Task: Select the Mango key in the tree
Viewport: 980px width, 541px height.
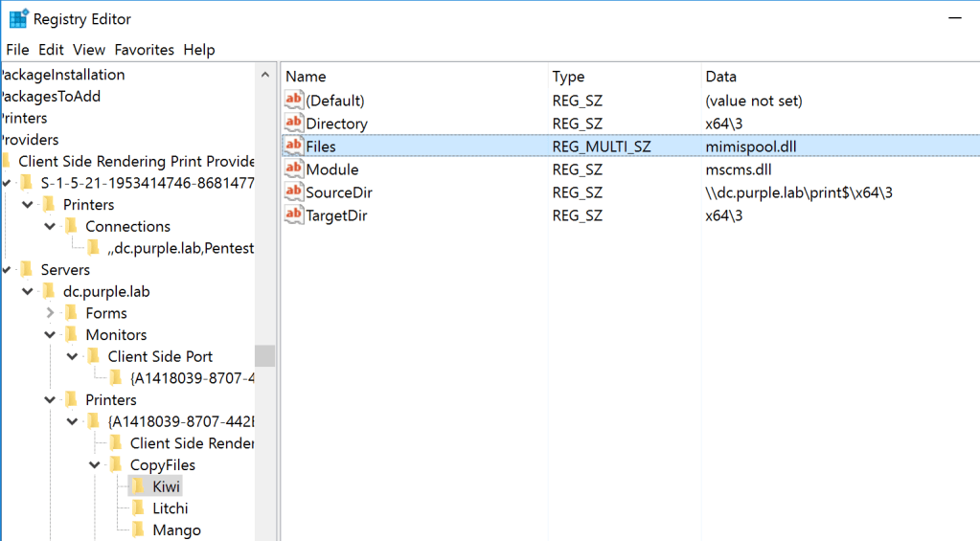Action: tap(176, 530)
